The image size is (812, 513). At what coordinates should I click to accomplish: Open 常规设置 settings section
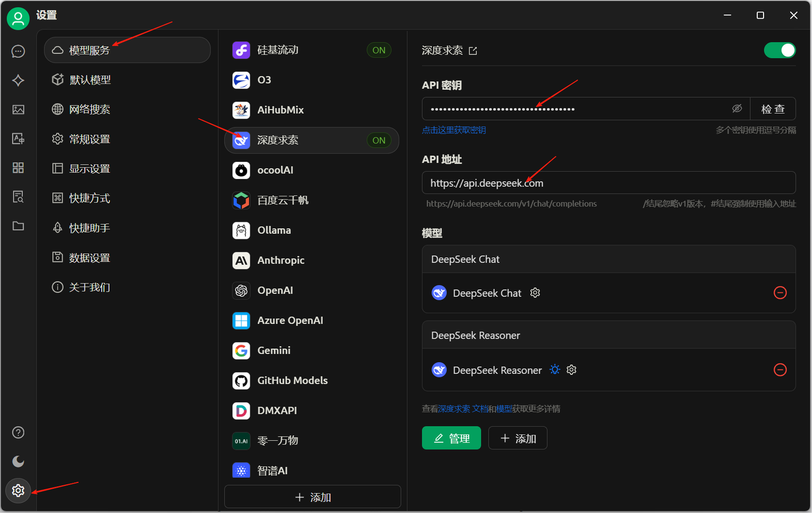coord(127,139)
